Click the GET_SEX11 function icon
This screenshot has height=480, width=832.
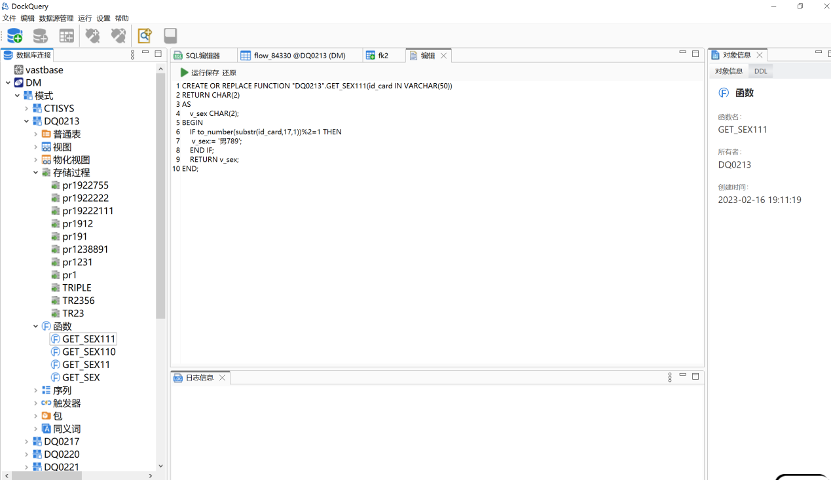(x=55, y=364)
